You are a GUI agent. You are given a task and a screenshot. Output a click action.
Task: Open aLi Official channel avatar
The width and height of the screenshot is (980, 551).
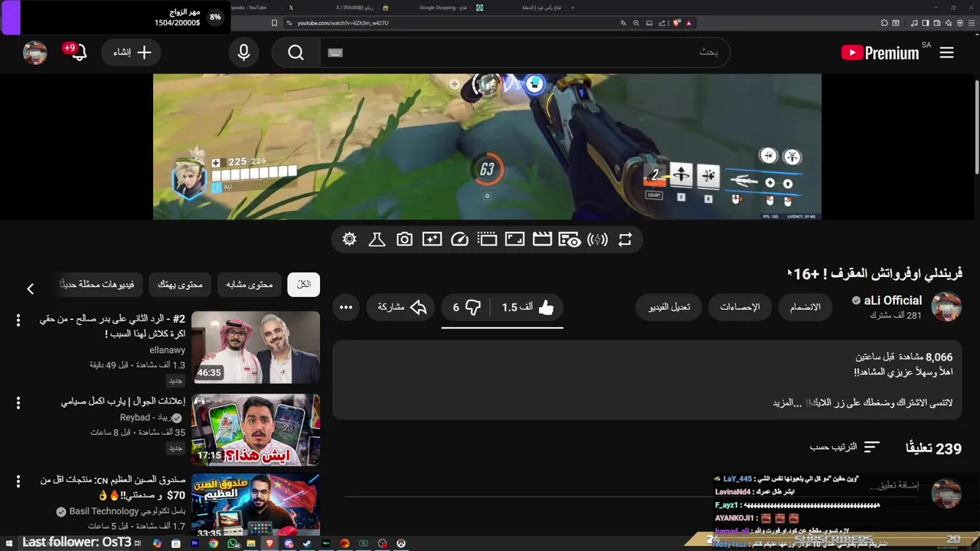point(946,307)
